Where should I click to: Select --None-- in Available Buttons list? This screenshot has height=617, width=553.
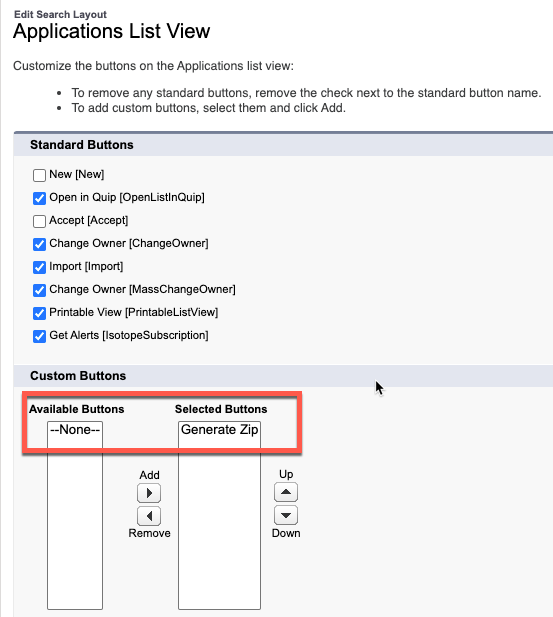point(75,430)
